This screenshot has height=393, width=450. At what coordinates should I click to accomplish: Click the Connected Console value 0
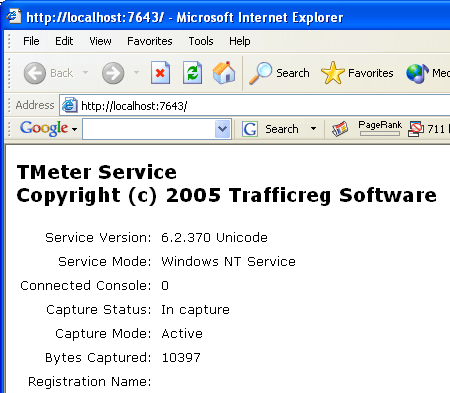click(165, 286)
